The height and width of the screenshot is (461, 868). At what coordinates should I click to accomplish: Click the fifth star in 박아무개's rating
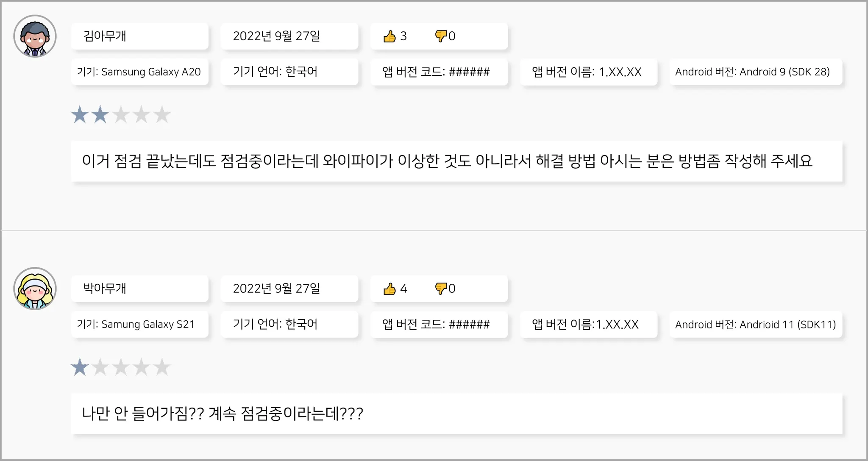161,367
